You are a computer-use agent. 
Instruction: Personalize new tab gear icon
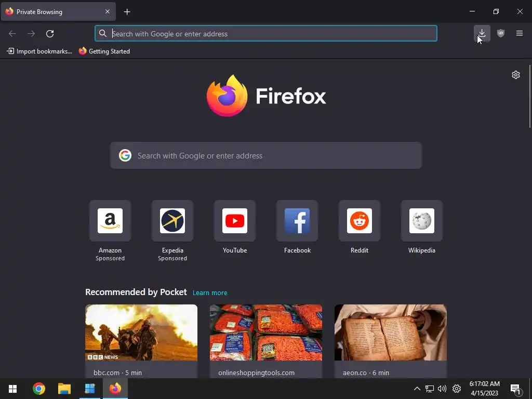pyautogui.click(x=516, y=75)
